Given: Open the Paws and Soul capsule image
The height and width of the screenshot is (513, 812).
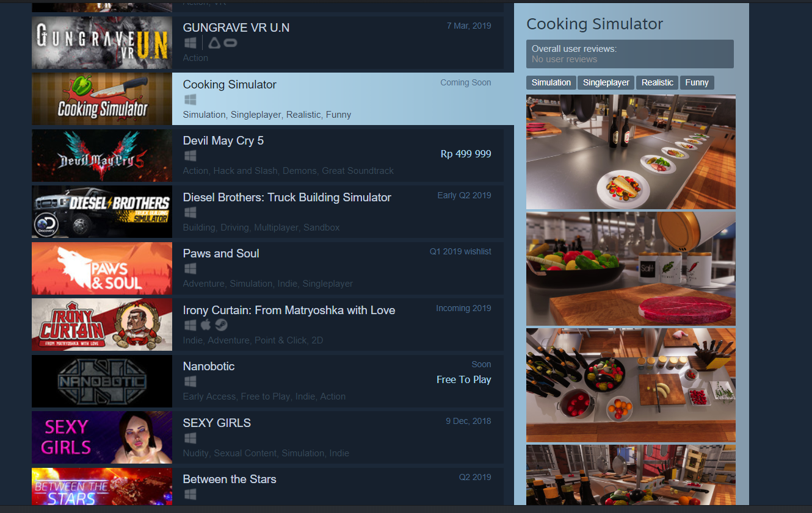Looking at the screenshot, I should click(x=102, y=268).
